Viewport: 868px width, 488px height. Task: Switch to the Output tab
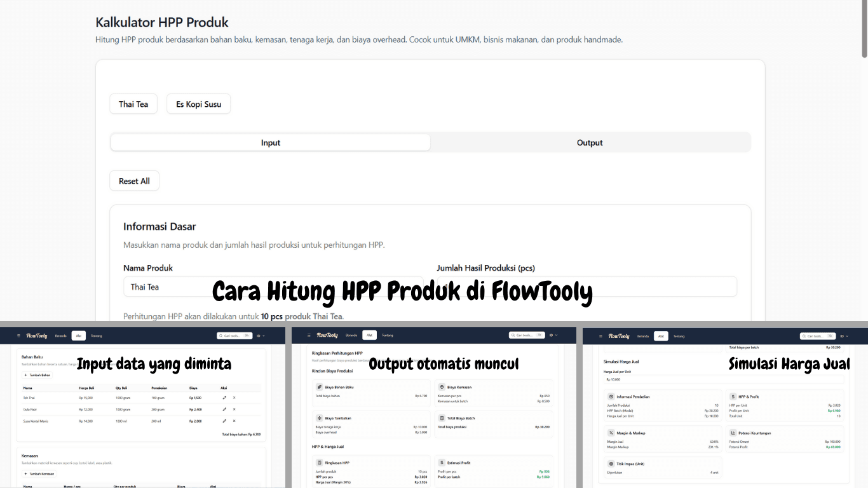[590, 142]
